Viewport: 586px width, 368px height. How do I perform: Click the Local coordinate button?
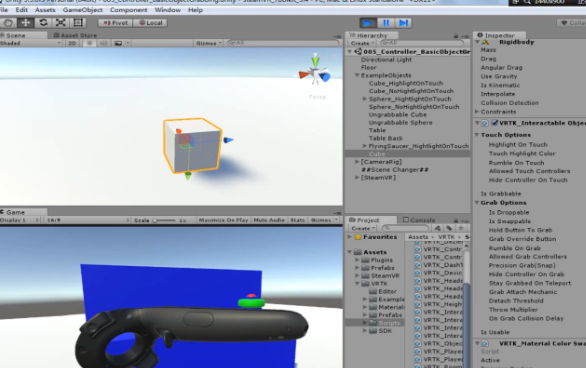pyautogui.click(x=151, y=23)
